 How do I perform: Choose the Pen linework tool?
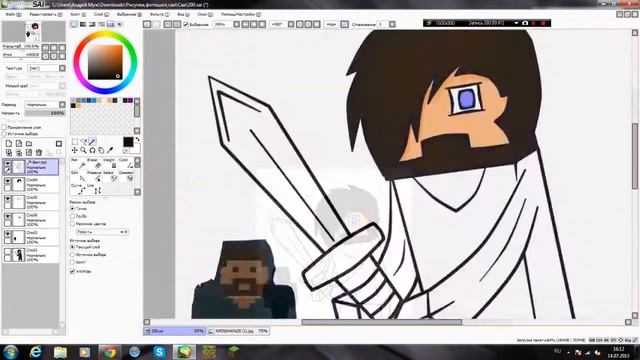[x=78, y=164]
